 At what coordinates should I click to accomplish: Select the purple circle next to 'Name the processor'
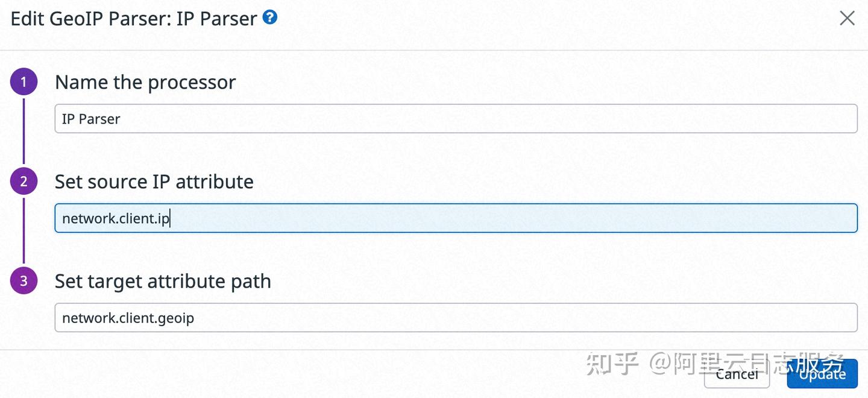24,81
